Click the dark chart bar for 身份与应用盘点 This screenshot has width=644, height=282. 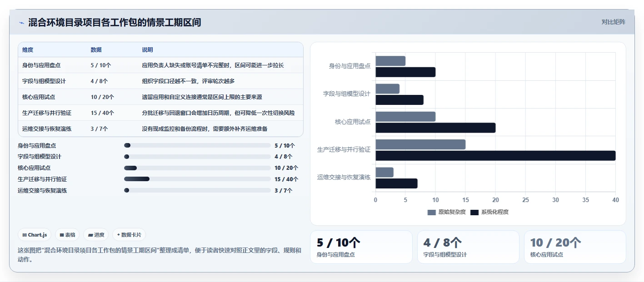click(x=405, y=72)
